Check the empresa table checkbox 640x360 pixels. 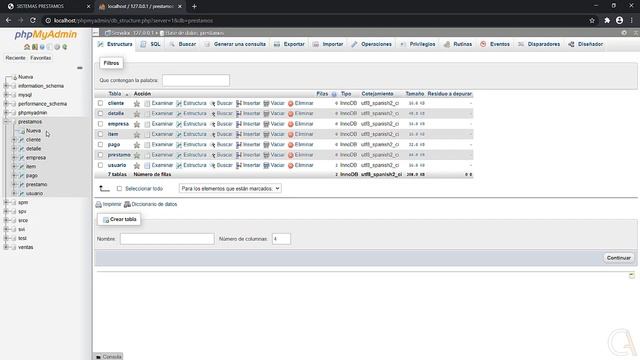pos(100,124)
